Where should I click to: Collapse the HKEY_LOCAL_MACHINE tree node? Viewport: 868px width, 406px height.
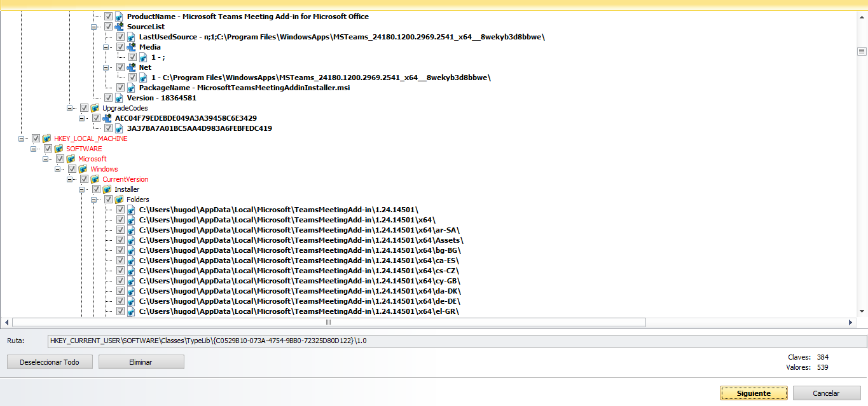22,139
